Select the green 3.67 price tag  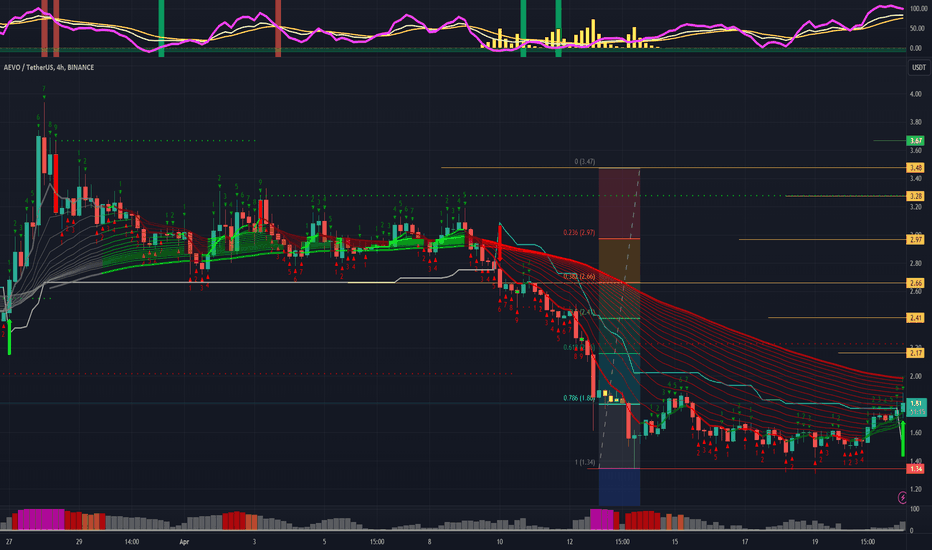[x=915, y=141]
